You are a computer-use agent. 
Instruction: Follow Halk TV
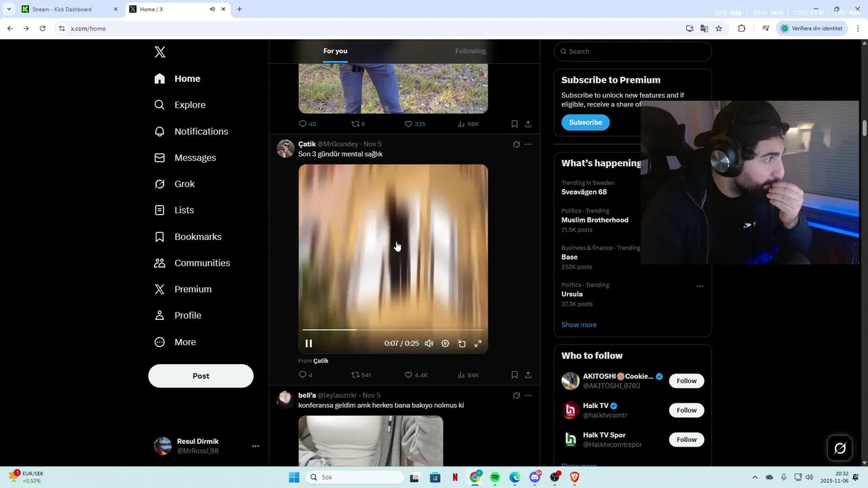(x=686, y=410)
